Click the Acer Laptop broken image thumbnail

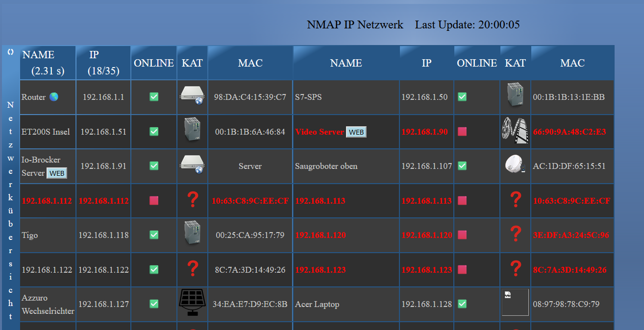click(x=515, y=303)
